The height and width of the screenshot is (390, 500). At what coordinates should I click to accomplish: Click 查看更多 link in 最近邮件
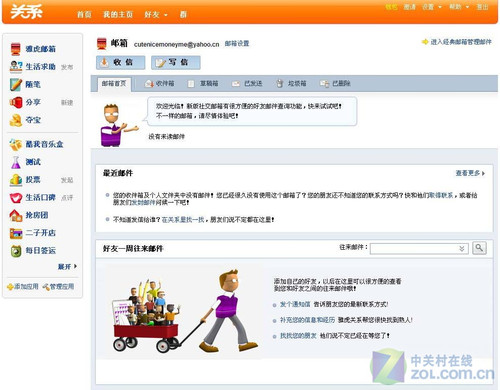[x=470, y=173]
